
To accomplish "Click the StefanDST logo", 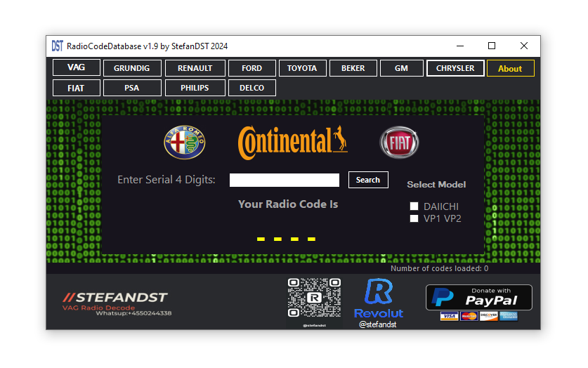I will pos(117,303).
